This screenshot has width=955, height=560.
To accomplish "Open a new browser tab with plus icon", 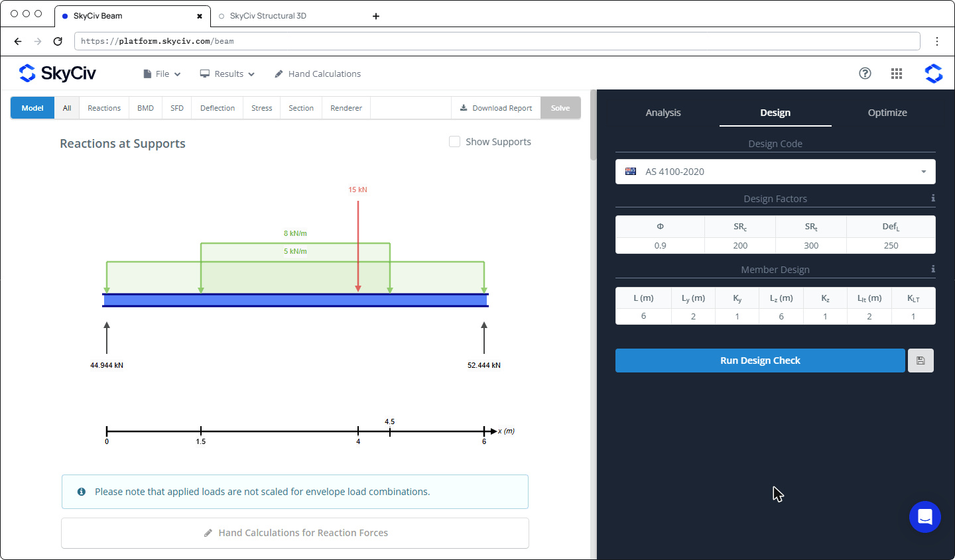I will point(376,16).
